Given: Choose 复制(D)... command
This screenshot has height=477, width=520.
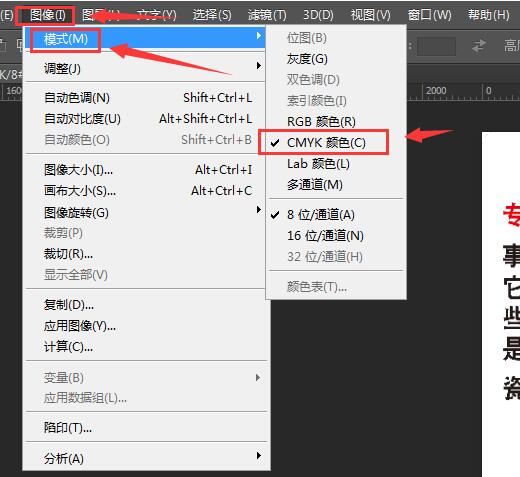Looking at the screenshot, I should click(x=145, y=305).
